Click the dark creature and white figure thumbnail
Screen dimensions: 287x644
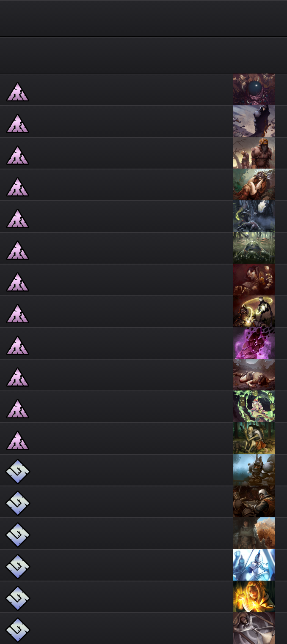click(254, 216)
